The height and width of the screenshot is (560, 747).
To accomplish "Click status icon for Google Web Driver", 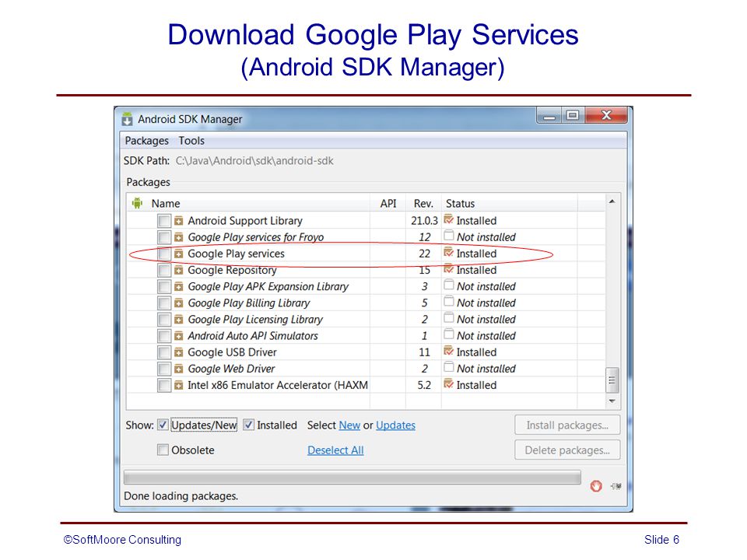I will click(x=448, y=367).
